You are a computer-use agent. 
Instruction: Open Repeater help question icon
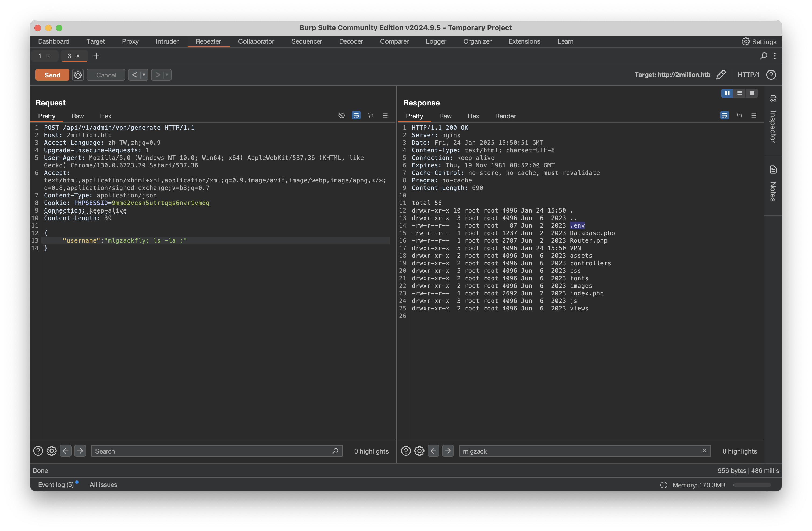click(771, 75)
